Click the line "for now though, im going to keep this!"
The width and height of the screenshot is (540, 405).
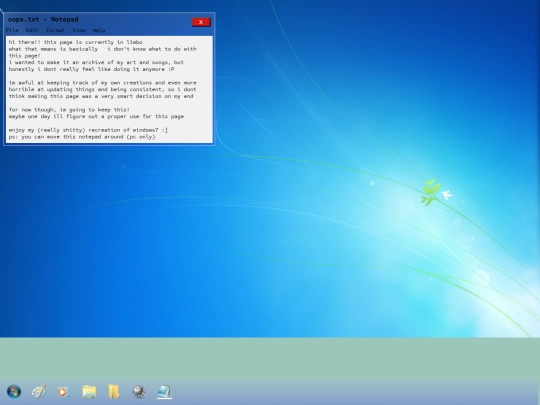tap(70, 110)
